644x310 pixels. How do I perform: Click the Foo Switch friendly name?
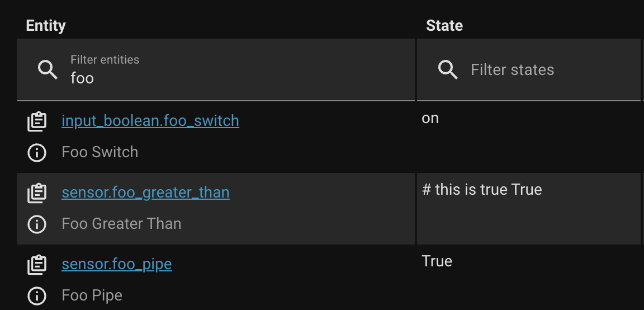(100, 152)
